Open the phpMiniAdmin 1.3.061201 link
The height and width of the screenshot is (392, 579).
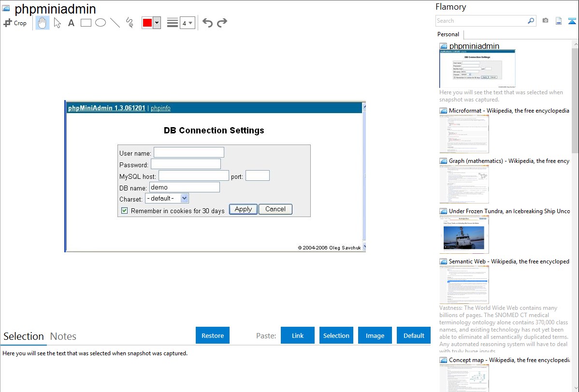(107, 108)
